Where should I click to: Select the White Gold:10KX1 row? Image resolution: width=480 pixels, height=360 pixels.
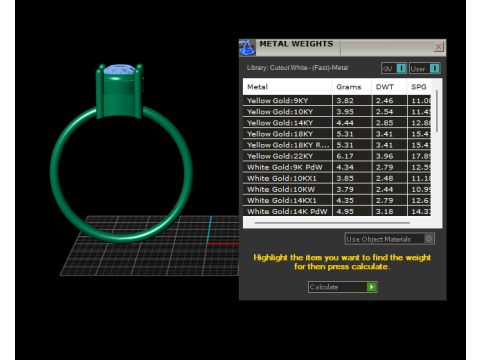[x=337, y=178]
